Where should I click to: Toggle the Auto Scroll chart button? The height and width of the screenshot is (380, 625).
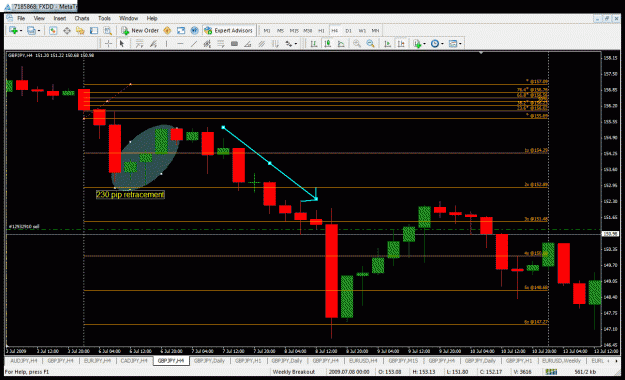pos(387,43)
